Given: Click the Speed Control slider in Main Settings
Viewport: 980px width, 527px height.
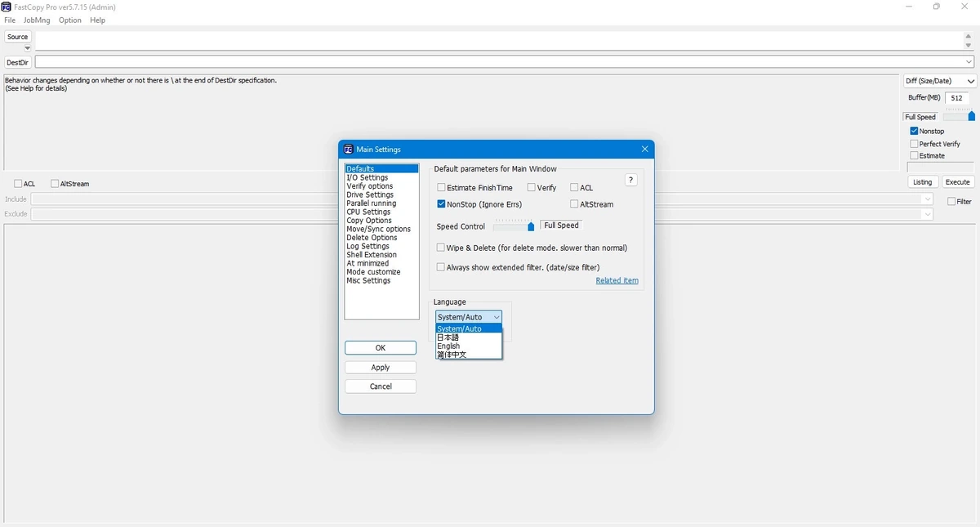Looking at the screenshot, I should (514, 226).
